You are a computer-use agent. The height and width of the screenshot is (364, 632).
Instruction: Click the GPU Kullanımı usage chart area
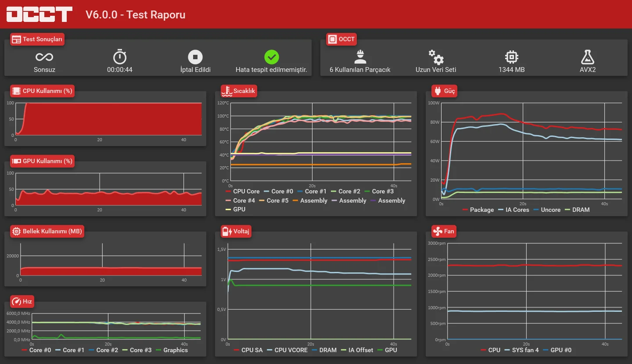coord(108,189)
